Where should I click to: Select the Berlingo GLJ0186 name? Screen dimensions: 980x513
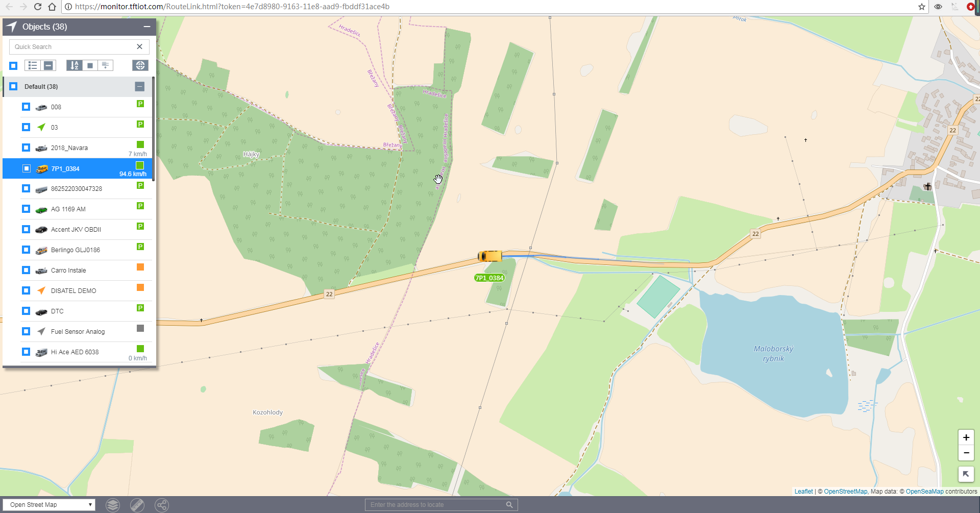click(76, 250)
